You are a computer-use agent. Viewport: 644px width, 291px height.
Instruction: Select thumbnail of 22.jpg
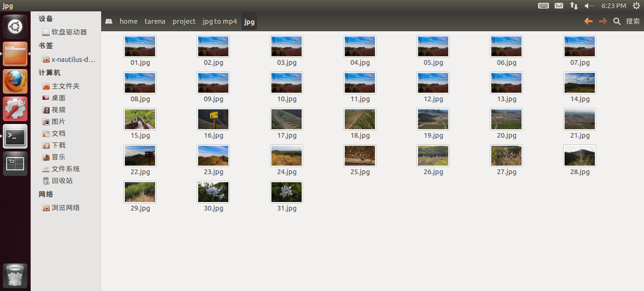point(140,156)
